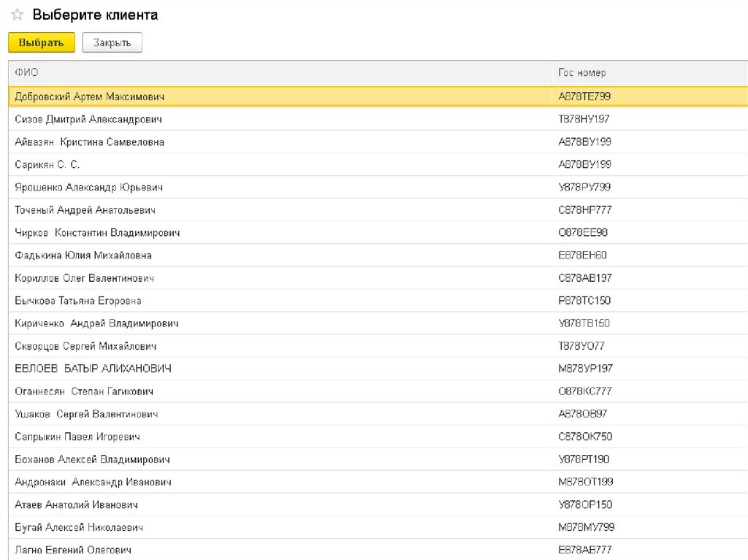Select Сапрыкин Павел Игоревич row
This screenshot has height=560, width=748.
pyautogui.click(x=77, y=436)
